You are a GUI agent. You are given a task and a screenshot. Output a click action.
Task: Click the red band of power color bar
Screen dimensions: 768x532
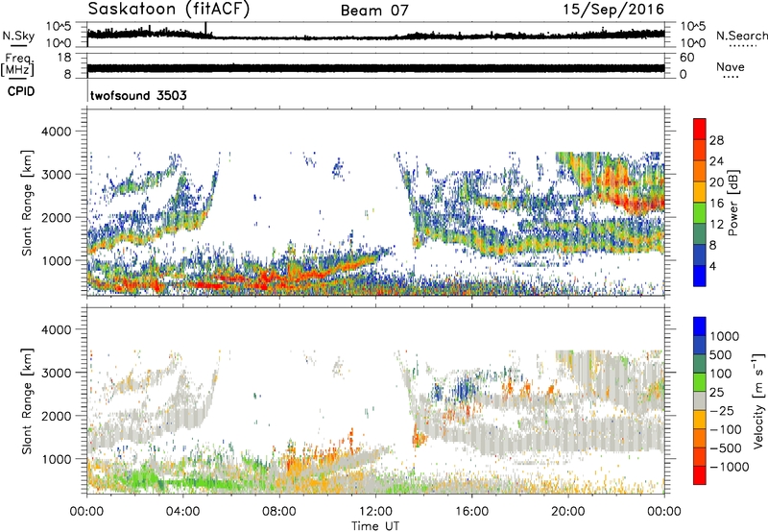pyautogui.click(x=700, y=129)
